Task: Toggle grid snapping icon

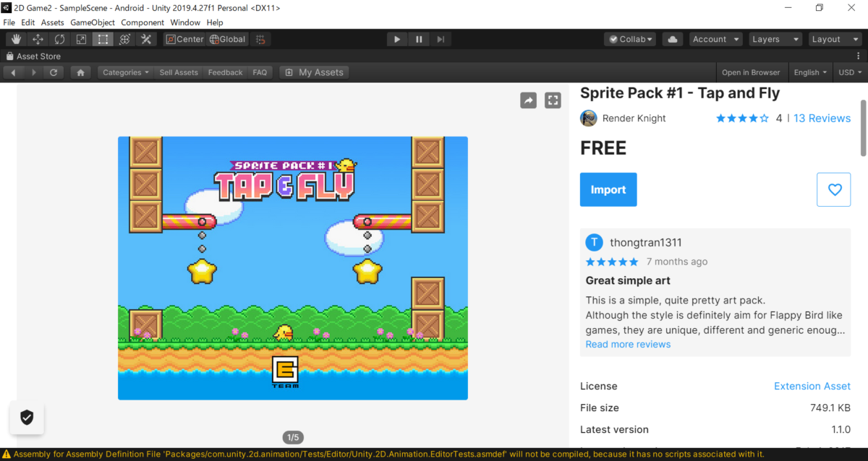Action: [261, 39]
